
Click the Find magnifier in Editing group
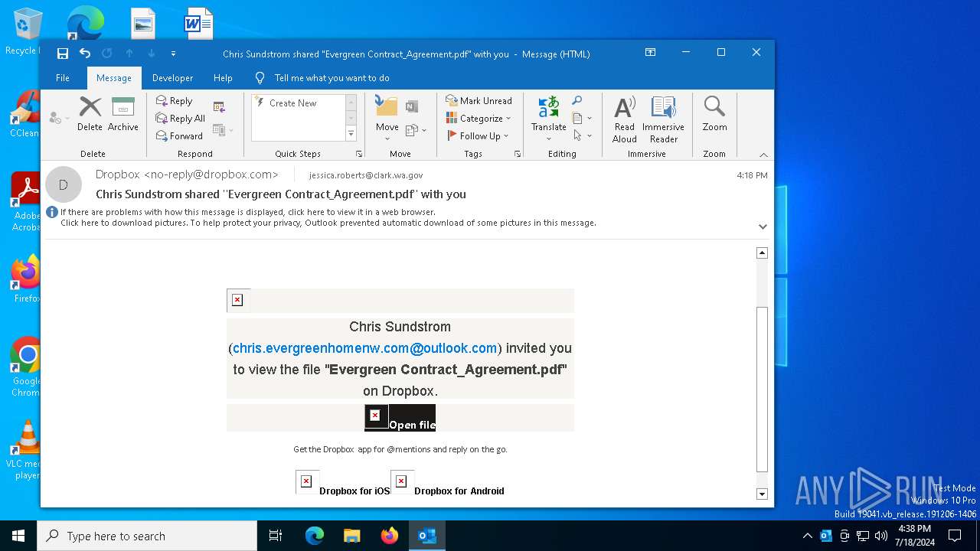577,101
